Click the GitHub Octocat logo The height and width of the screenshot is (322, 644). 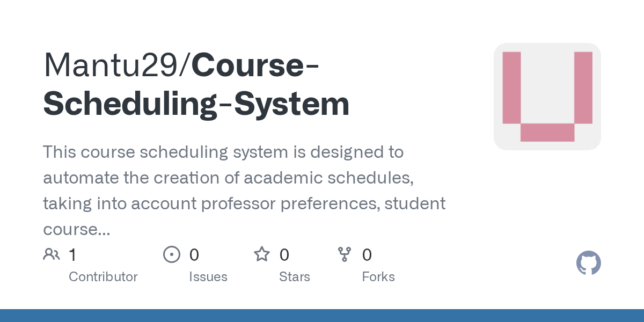(x=589, y=264)
